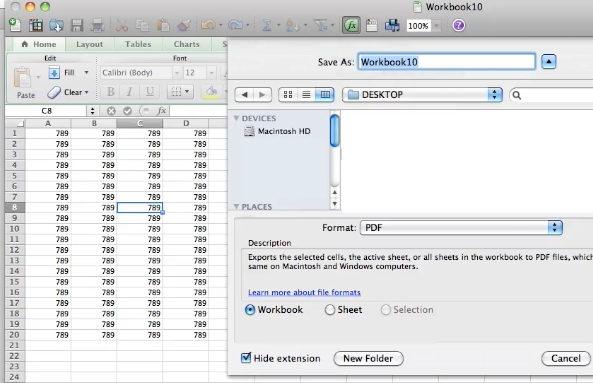This screenshot has width=593, height=383.
Task: Uncheck the Hide extension checkbox
Action: tap(246, 358)
